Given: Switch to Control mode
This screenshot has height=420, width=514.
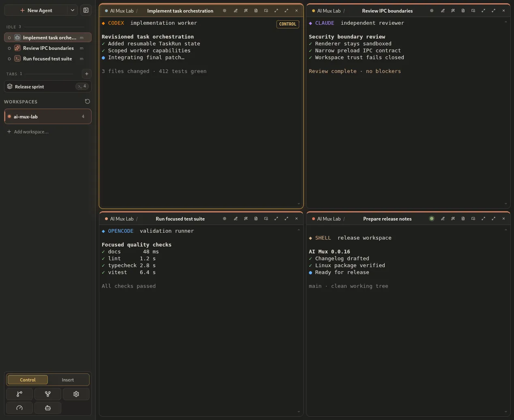Looking at the screenshot, I should [x=28, y=380].
